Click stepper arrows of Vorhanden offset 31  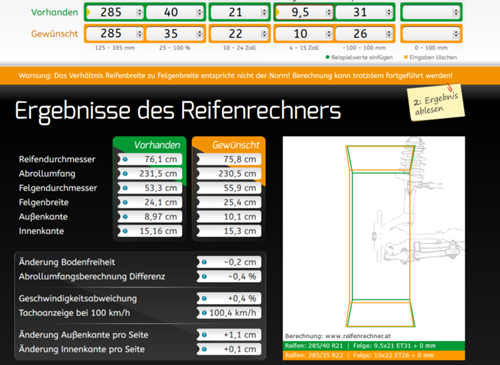point(389,13)
